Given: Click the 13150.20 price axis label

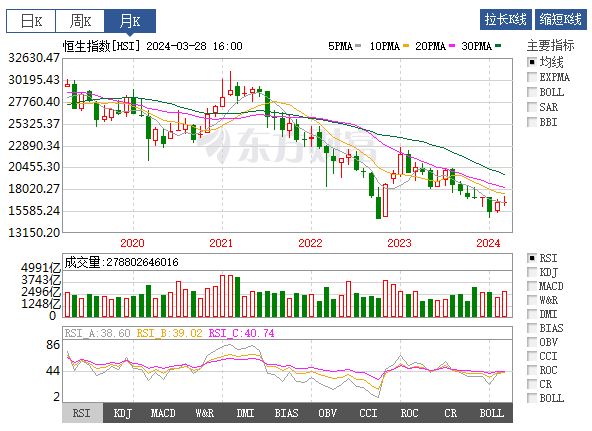Looking at the screenshot, I should pos(34,232).
